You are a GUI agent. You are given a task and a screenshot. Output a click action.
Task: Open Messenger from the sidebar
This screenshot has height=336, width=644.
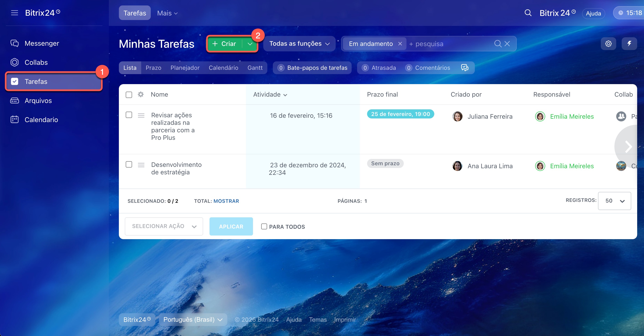coord(42,43)
